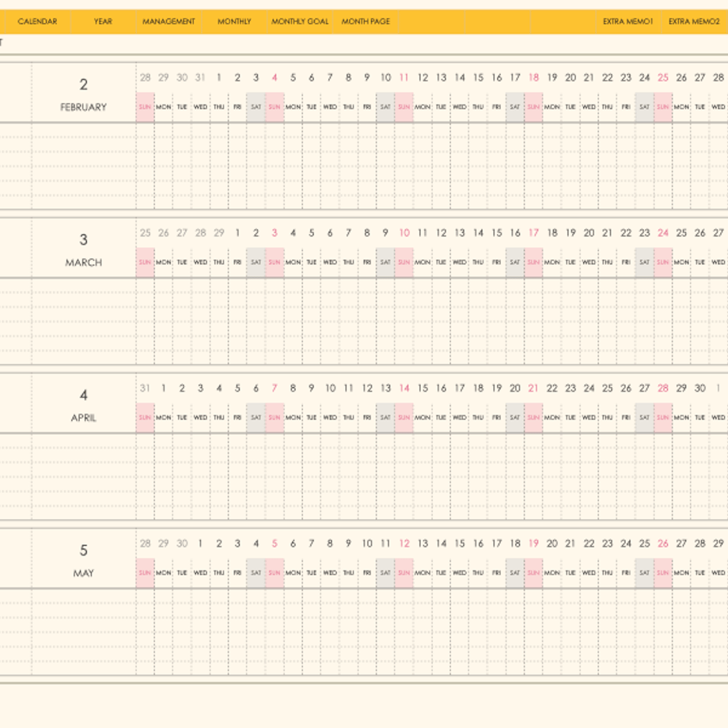The height and width of the screenshot is (728, 728).
Task: Click pink date 7 in April row
Action: pos(275,389)
